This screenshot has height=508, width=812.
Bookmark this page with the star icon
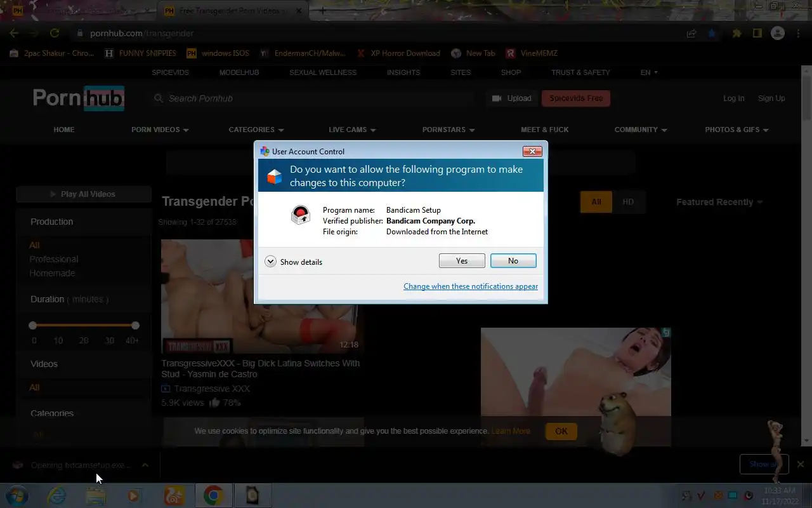(x=712, y=34)
